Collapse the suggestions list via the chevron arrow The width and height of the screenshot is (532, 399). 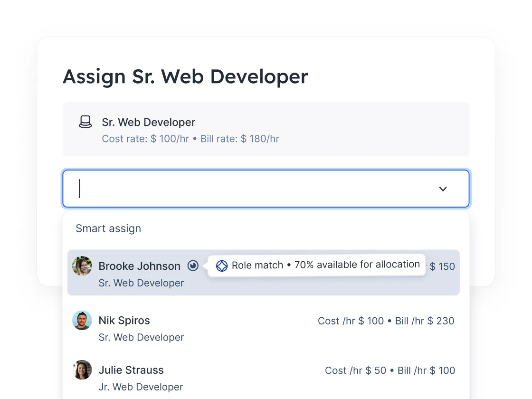click(443, 189)
